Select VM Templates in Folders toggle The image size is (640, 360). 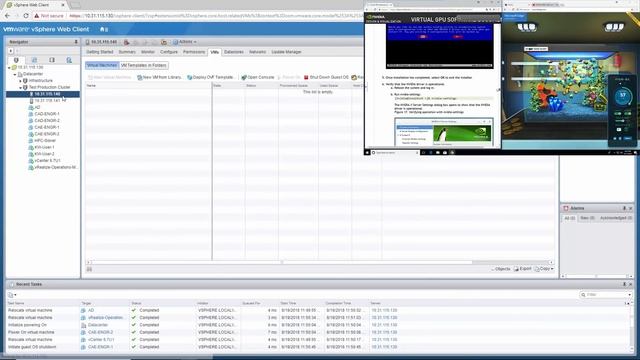(x=144, y=65)
